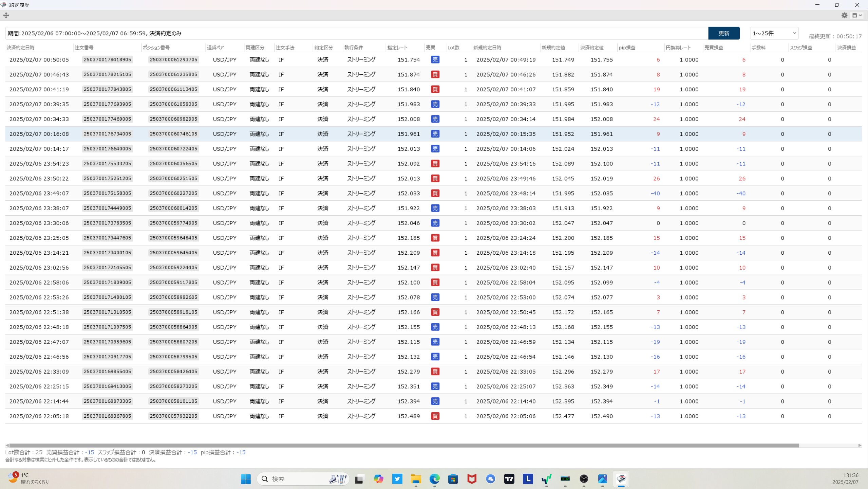This screenshot has height=489, width=868.
Task: Click the 買 badge in 00:46:43 row
Action: (x=435, y=75)
